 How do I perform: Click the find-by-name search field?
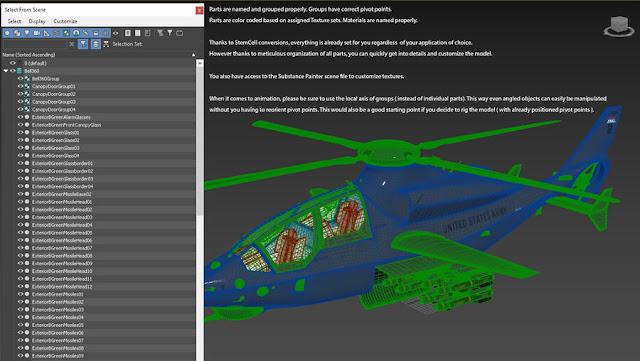click(35, 44)
